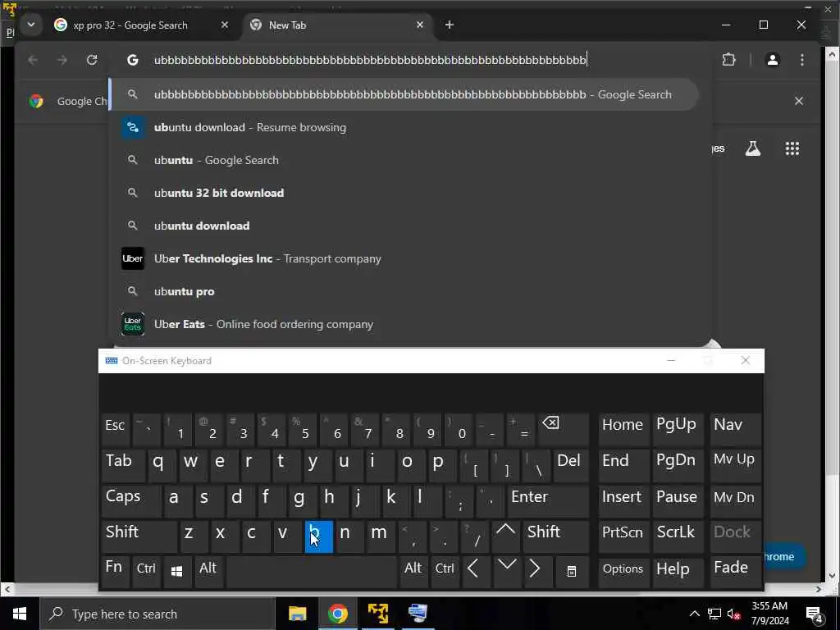Image resolution: width=840 pixels, height=630 pixels.
Task: Click the PgUp key
Action: [677, 429]
